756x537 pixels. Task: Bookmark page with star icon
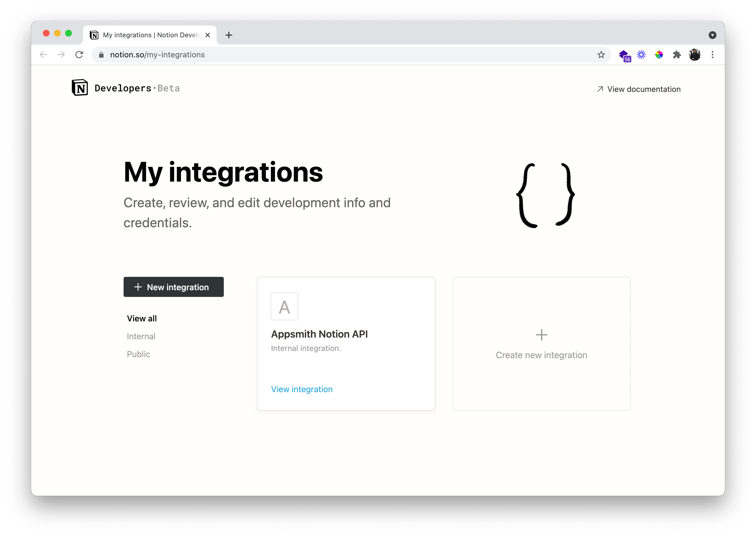(601, 55)
